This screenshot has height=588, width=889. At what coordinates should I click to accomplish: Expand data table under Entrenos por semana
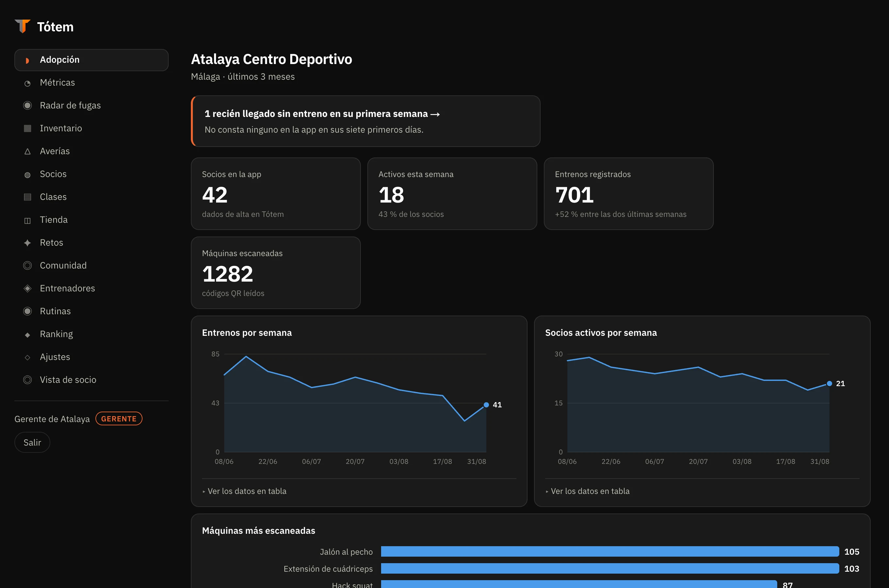pyautogui.click(x=244, y=491)
